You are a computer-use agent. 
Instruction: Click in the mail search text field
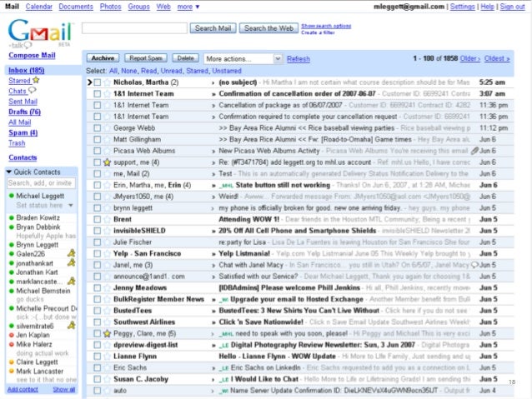134,28
